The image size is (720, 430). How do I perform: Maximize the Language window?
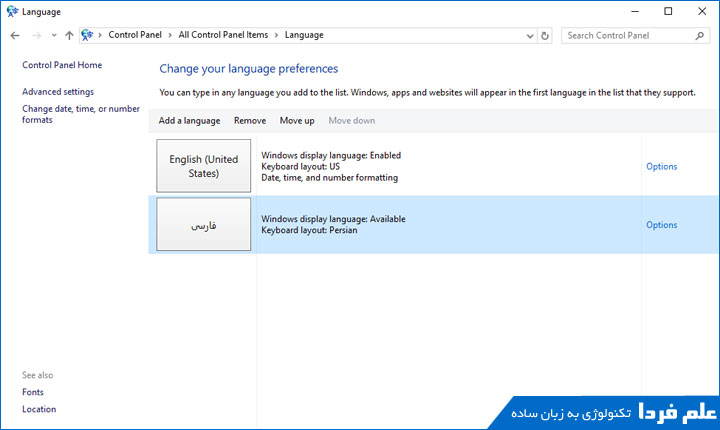(668, 11)
